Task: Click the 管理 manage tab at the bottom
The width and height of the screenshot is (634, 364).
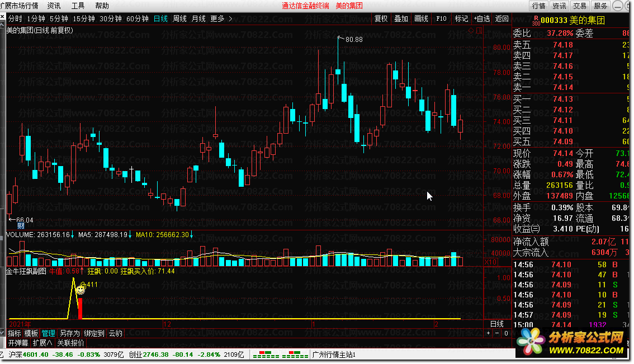Action: point(49,333)
